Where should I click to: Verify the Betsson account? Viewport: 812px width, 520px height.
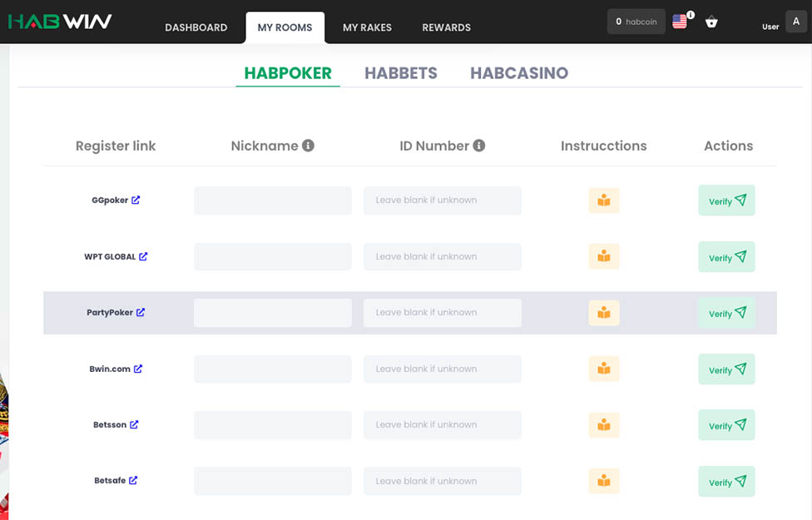(x=726, y=425)
